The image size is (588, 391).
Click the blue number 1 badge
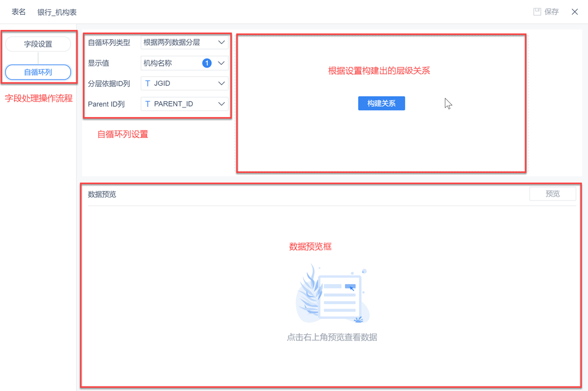click(x=207, y=63)
